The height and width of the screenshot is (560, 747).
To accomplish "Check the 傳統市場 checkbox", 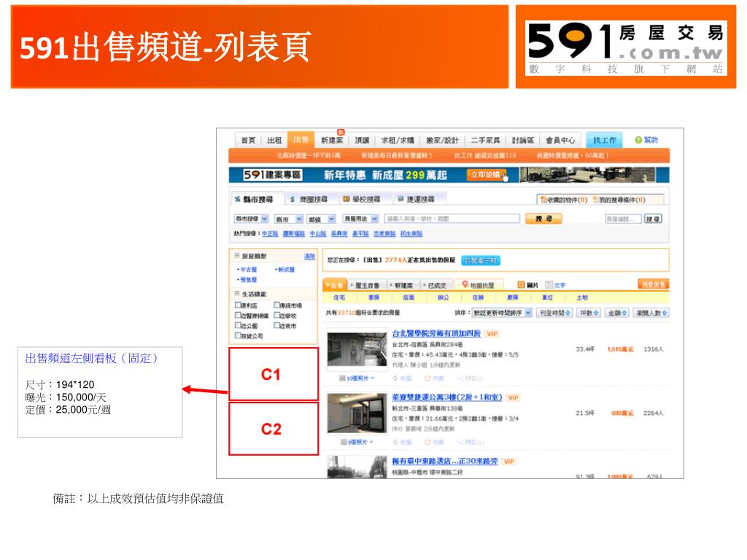I will coord(276,306).
